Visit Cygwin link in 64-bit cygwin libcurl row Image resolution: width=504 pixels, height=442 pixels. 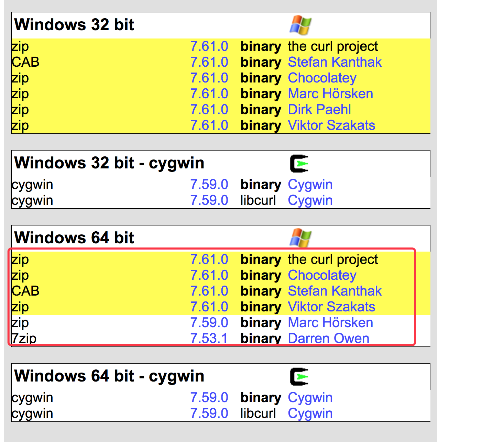310,414
